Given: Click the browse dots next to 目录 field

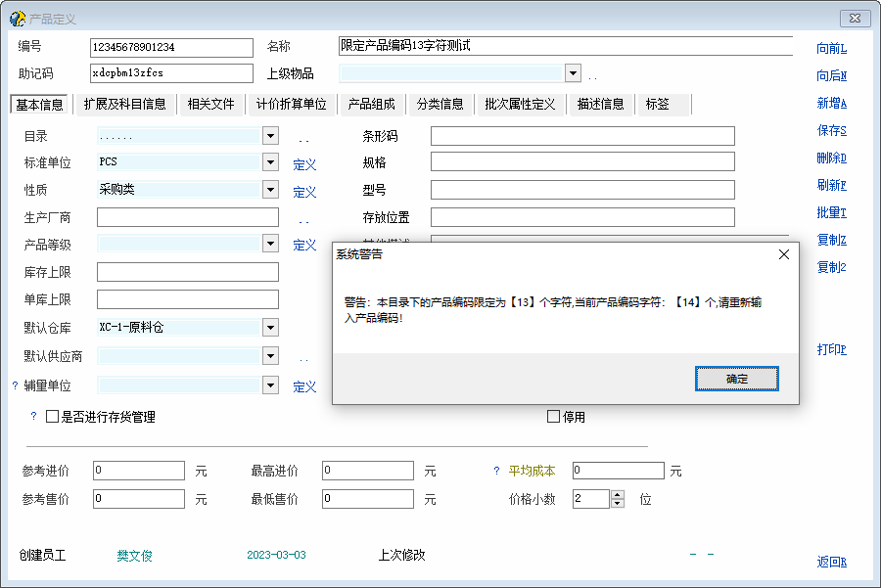Looking at the screenshot, I should (x=303, y=139).
